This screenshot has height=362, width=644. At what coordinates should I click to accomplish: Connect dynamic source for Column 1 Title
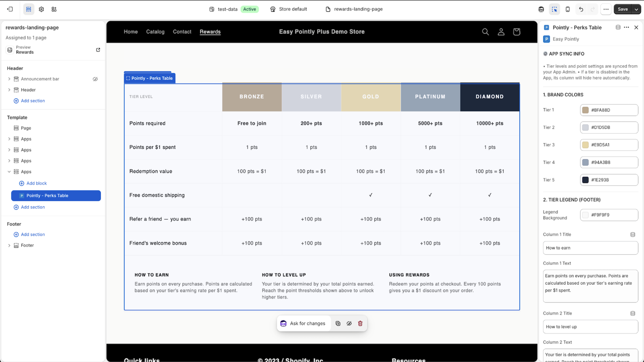point(633,234)
